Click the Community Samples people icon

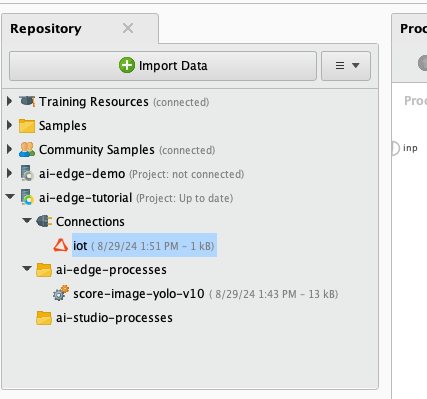click(x=27, y=150)
